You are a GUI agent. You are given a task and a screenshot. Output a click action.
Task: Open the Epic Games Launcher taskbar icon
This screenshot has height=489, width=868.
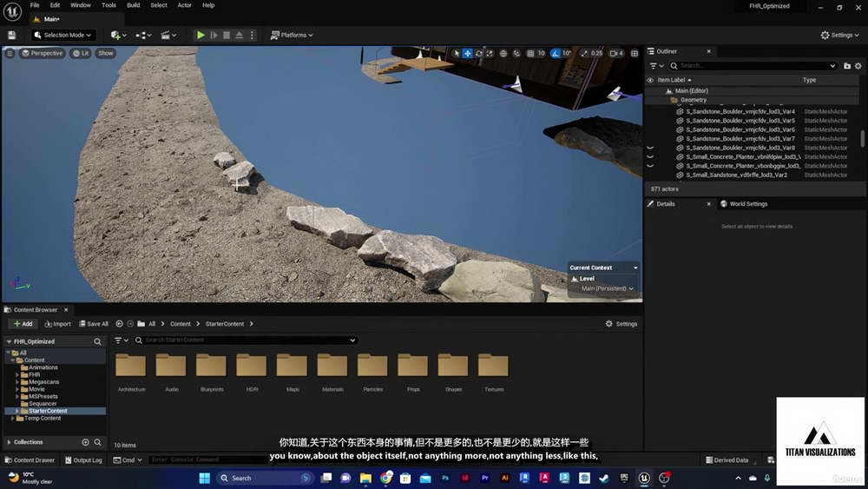[x=624, y=478]
